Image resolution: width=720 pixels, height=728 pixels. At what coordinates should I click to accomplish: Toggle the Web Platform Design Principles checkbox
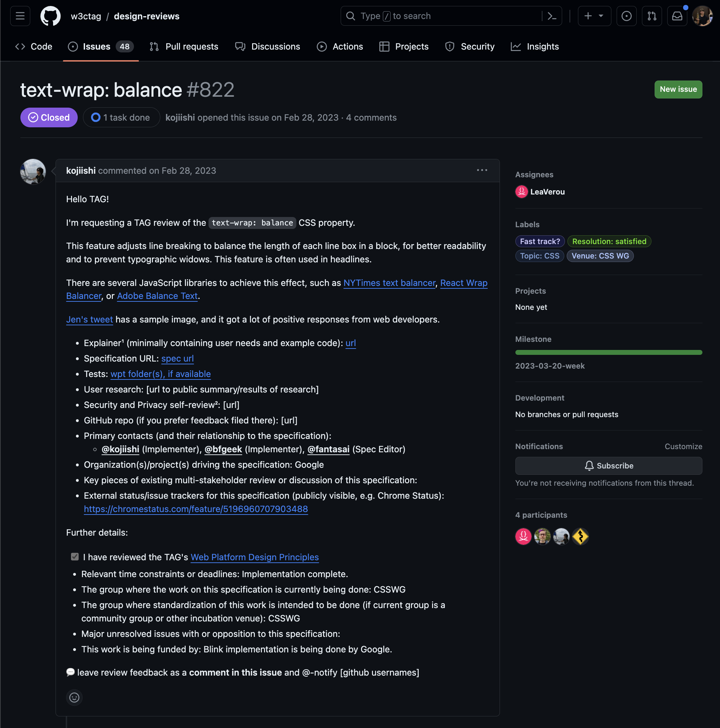pos(75,556)
